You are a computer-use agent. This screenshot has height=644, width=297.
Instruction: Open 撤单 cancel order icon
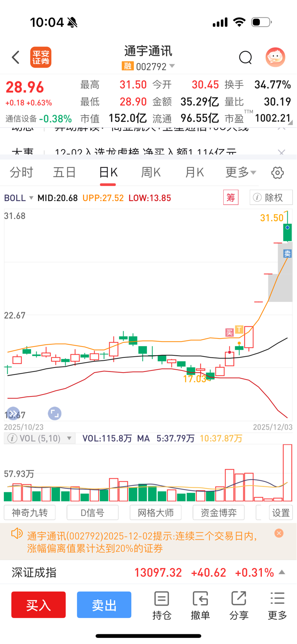[200, 606]
